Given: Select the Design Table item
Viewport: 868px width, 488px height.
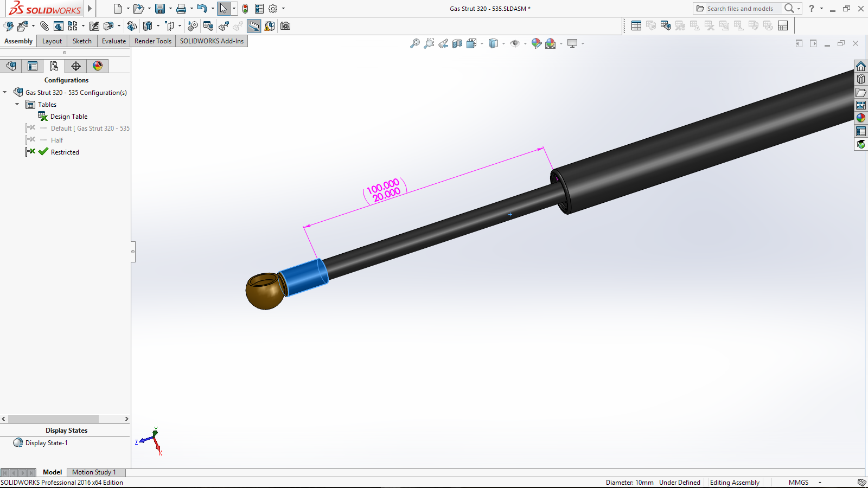Looking at the screenshot, I should (68, 117).
